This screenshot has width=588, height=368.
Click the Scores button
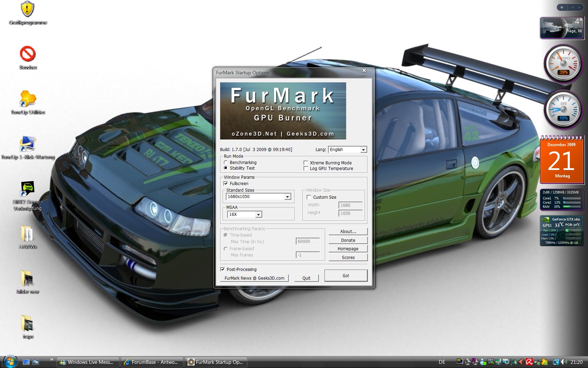pyautogui.click(x=348, y=258)
